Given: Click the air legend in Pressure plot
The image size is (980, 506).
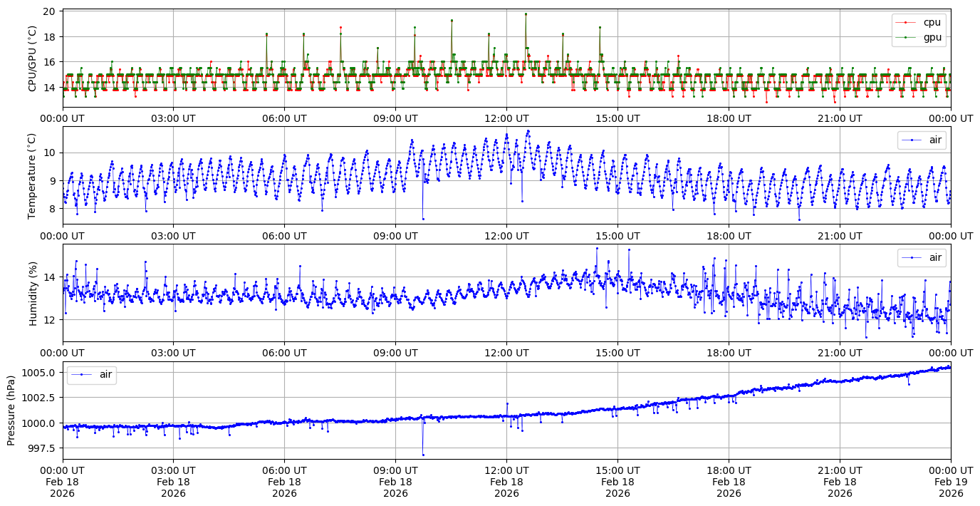Looking at the screenshot, I should [x=92, y=374].
